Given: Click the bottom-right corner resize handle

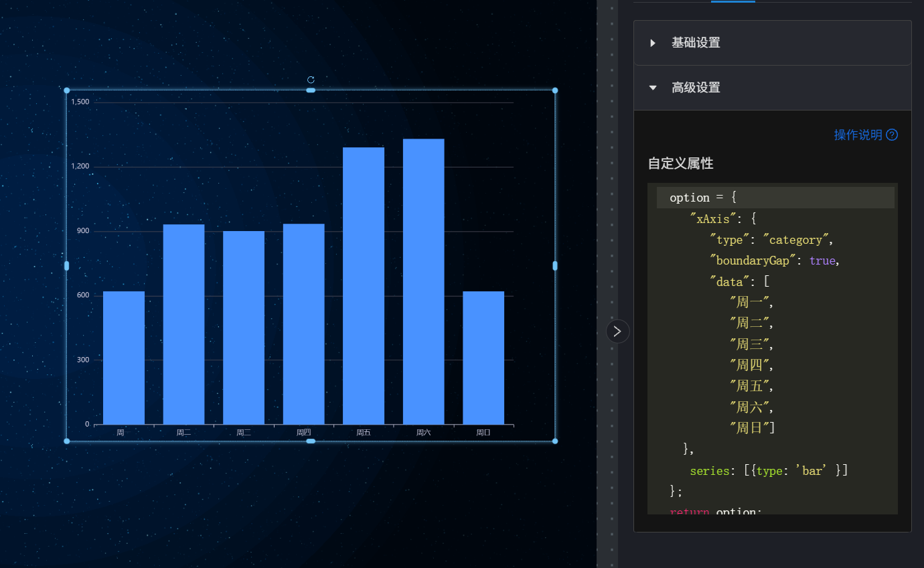Looking at the screenshot, I should tap(555, 441).
